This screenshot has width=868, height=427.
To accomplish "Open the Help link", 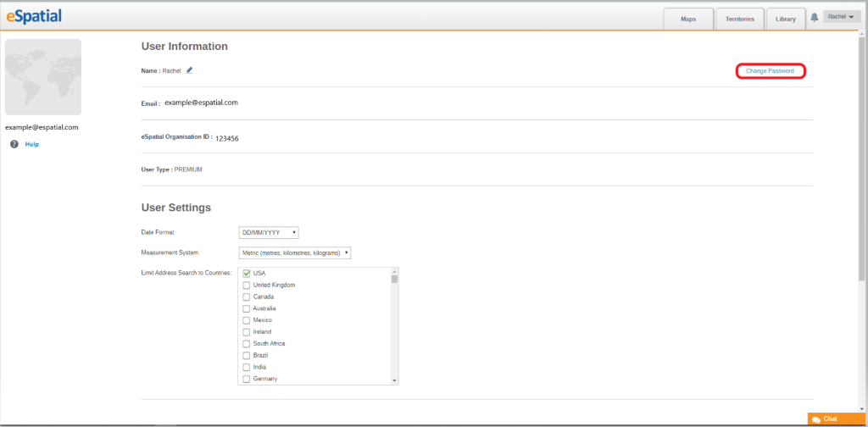I will (x=31, y=144).
